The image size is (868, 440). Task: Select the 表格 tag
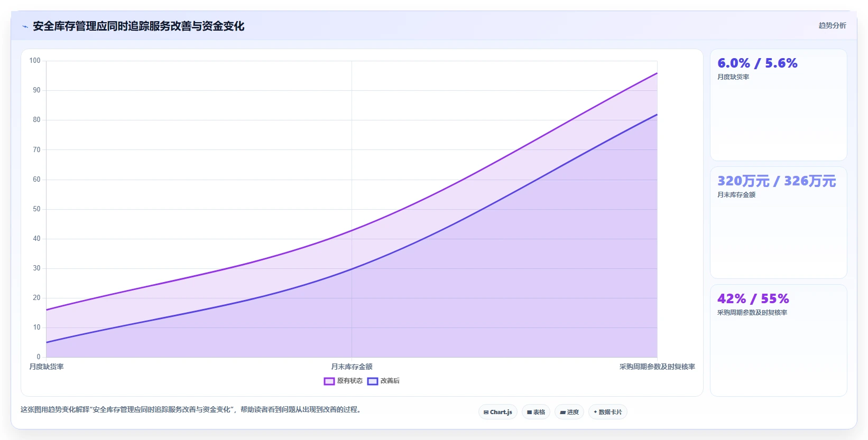pos(536,412)
